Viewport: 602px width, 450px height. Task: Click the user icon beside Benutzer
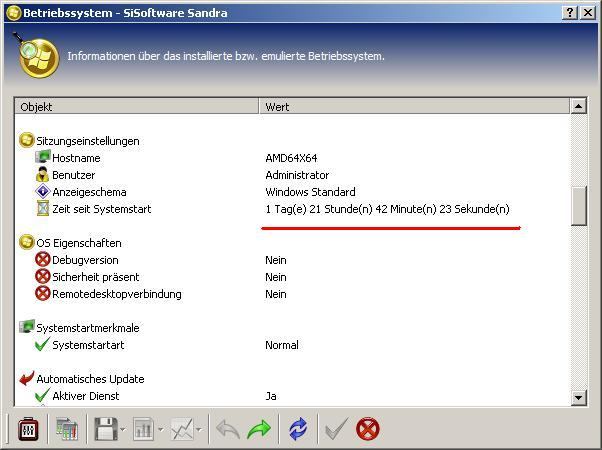[x=43, y=174]
